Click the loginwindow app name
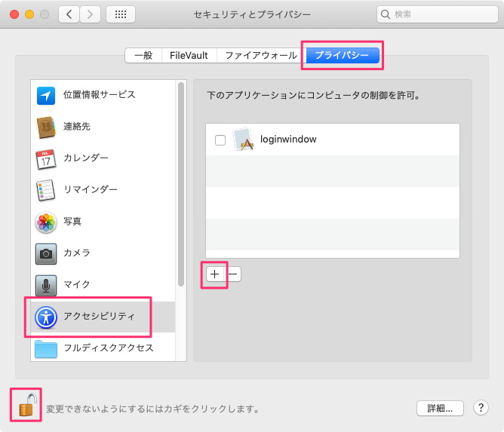 click(x=288, y=139)
